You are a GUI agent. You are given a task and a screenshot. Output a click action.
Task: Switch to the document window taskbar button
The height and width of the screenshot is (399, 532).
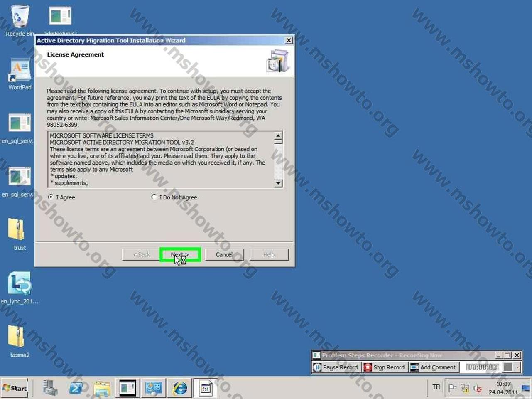tap(206, 388)
